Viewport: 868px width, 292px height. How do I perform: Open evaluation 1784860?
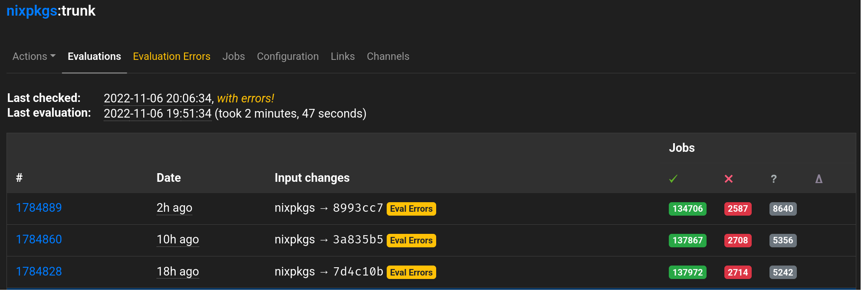click(x=39, y=240)
